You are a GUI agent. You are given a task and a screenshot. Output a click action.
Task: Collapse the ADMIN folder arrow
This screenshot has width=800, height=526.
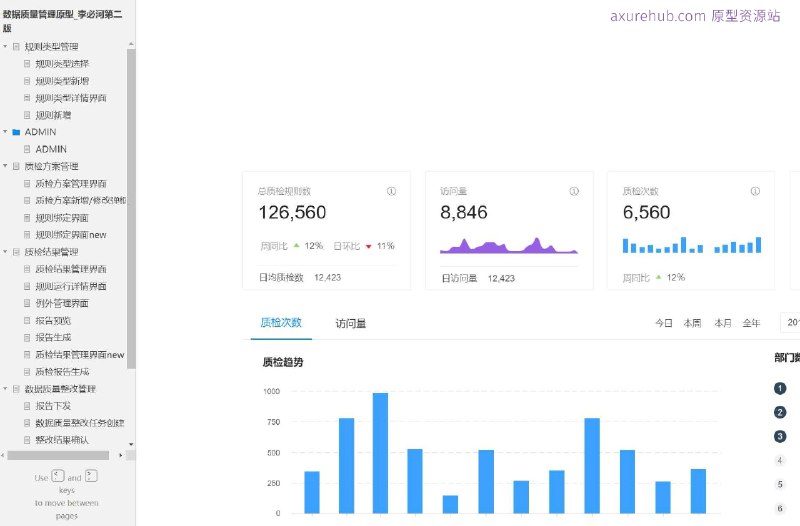[5, 132]
